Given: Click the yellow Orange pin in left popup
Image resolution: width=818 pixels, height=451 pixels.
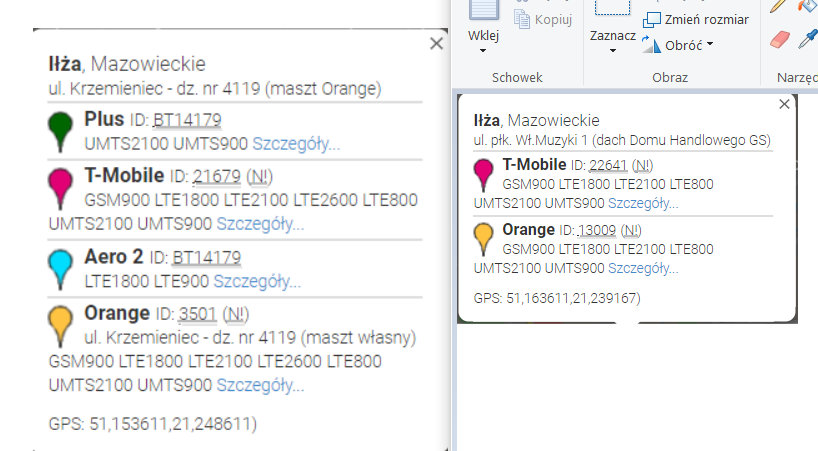Looking at the screenshot, I should pos(62,324).
